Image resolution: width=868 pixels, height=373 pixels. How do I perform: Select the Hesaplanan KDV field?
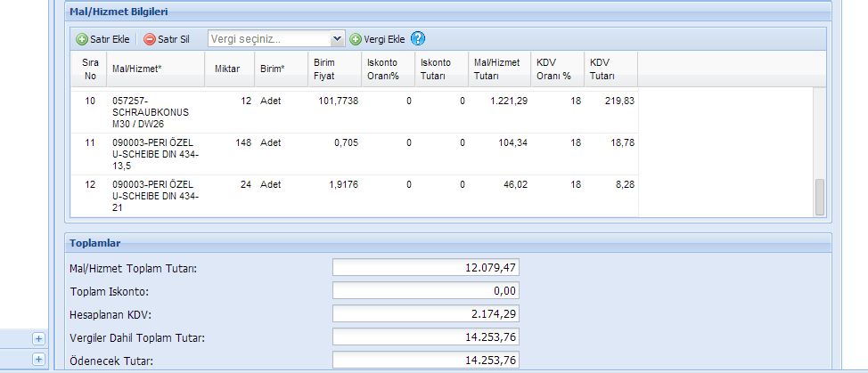(425, 313)
